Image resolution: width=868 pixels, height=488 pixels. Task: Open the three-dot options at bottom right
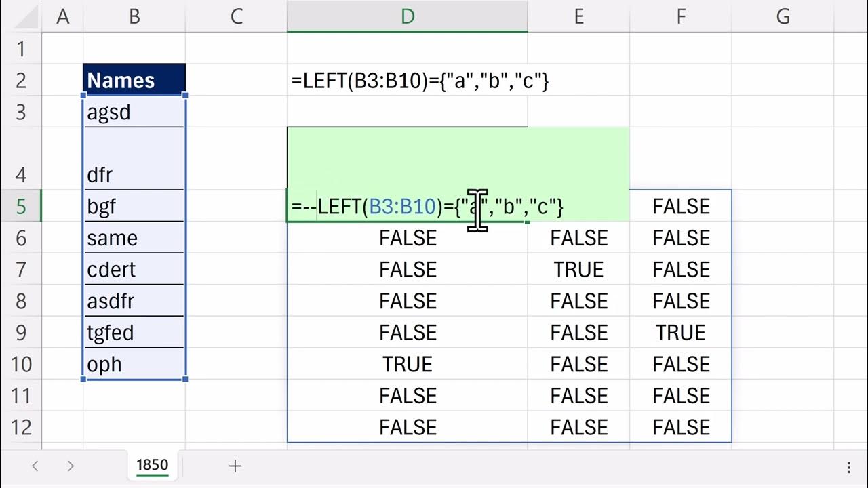point(848,467)
